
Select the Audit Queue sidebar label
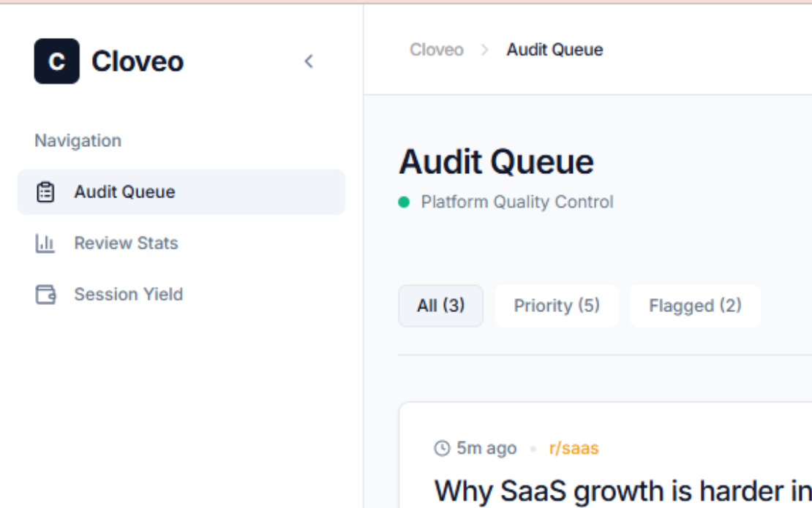pyautogui.click(x=125, y=192)
